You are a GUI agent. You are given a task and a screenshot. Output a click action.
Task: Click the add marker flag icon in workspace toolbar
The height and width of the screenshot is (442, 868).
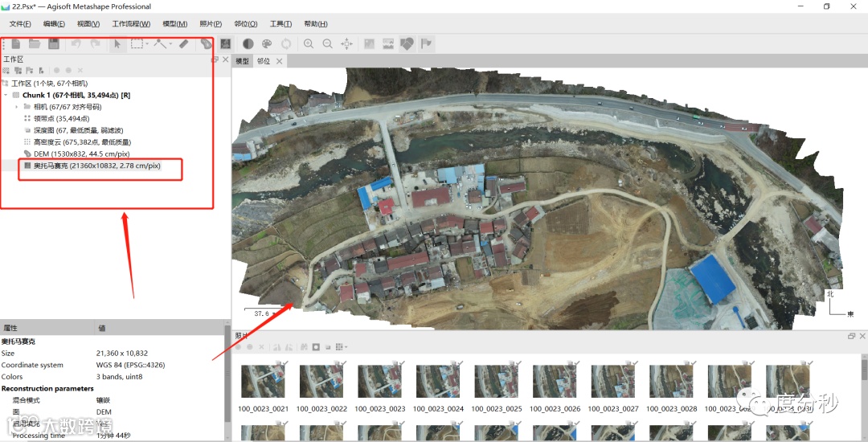point(30,71)
